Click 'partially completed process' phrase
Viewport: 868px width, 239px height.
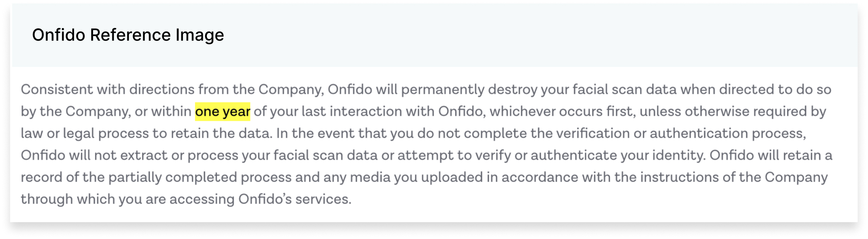click(x=200, y=178)
